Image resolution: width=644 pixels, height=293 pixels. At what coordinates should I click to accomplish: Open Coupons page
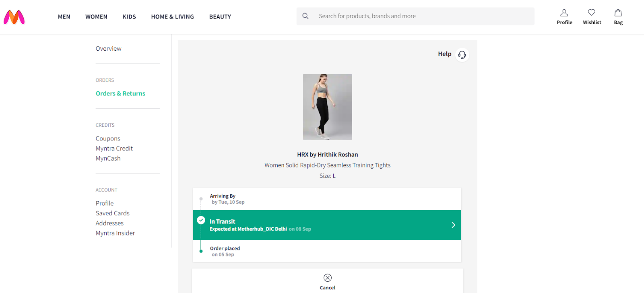click(108, 138)
